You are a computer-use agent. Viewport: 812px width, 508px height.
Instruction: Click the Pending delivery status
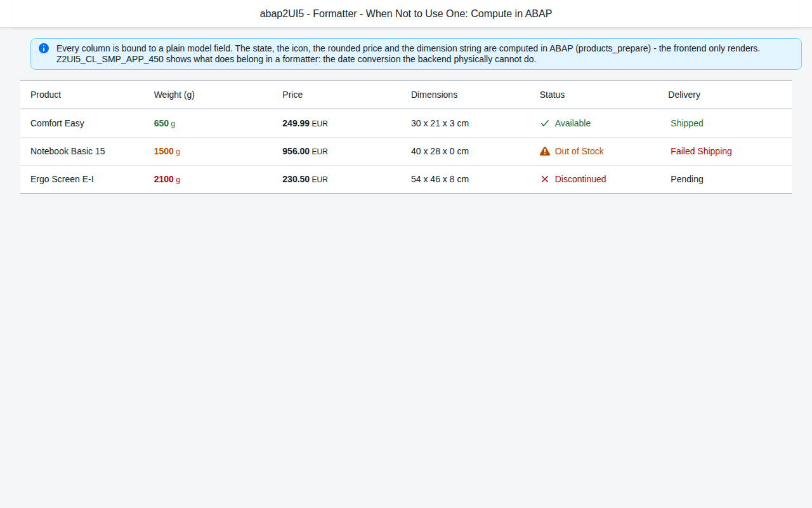(687, 179)
